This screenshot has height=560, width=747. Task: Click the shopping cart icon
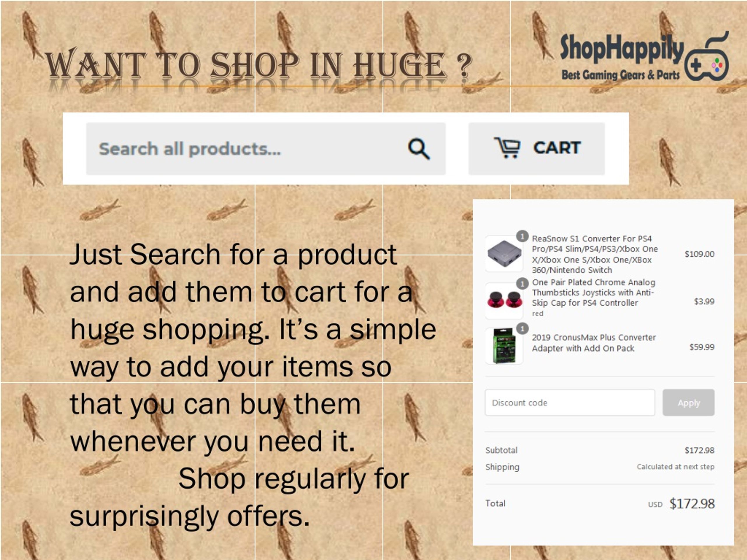click(507, 148)
